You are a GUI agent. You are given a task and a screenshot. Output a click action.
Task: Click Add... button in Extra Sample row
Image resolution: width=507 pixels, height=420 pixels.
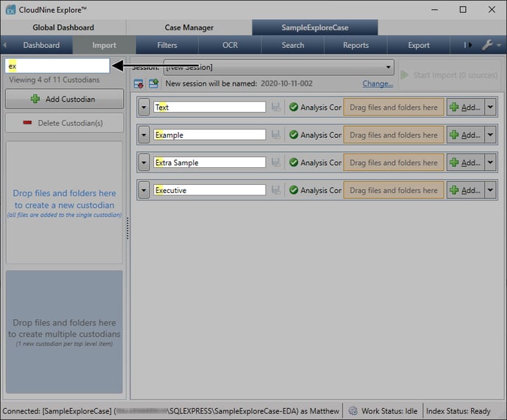click(x=466, y=162)
